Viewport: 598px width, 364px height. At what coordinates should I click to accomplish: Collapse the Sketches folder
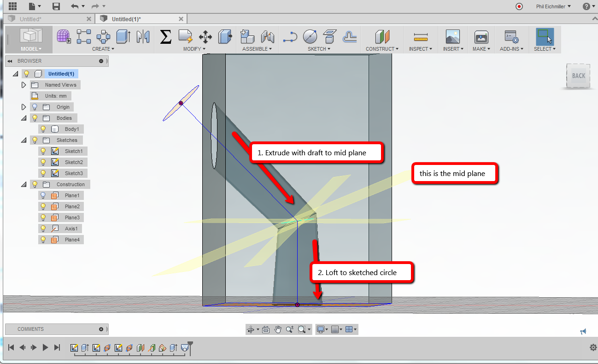pos(23,140)
